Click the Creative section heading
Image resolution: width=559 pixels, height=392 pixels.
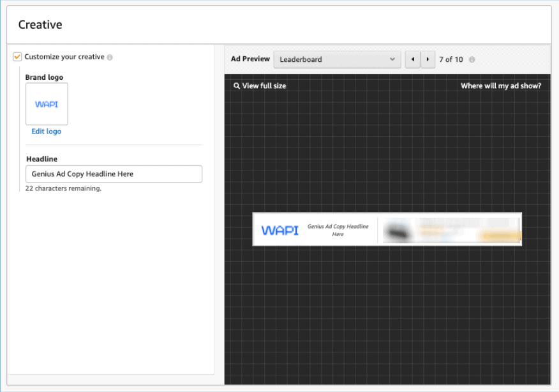point(40,25)
